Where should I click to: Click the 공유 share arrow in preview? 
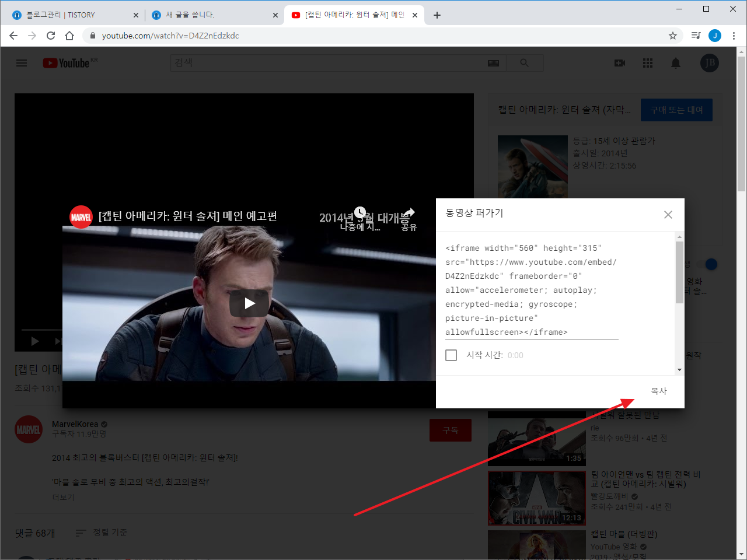409,212
